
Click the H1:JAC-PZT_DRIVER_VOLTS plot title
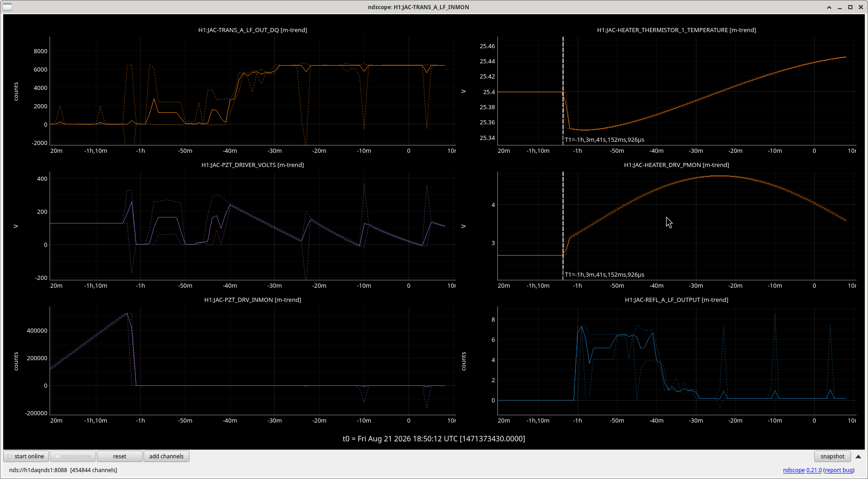coord(253,165)
